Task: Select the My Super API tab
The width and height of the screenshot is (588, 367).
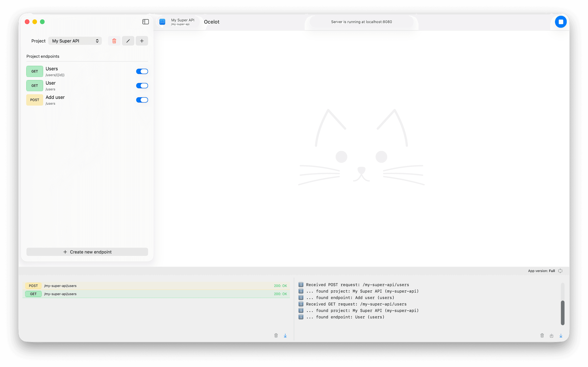Action: click(x=178, y=22)
